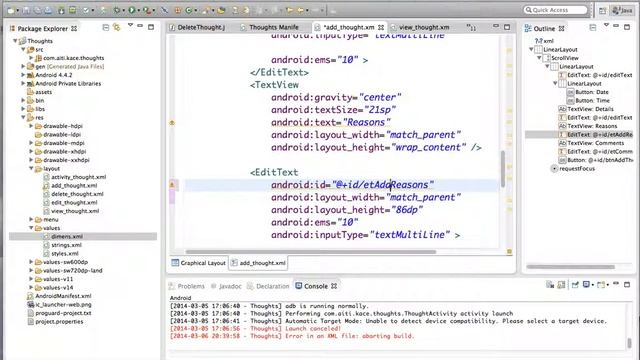Click the Quick Access search field
This screenshot has width=640, height=360.
pyautogui.click(x=556, y=10)
